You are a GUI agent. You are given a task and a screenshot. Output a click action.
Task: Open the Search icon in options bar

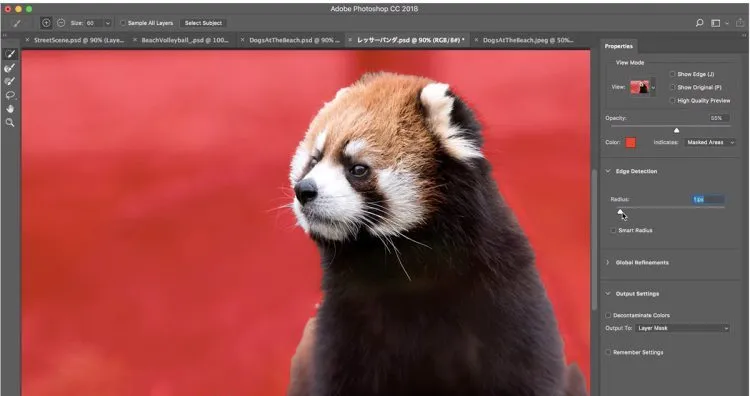pos(699,23)
